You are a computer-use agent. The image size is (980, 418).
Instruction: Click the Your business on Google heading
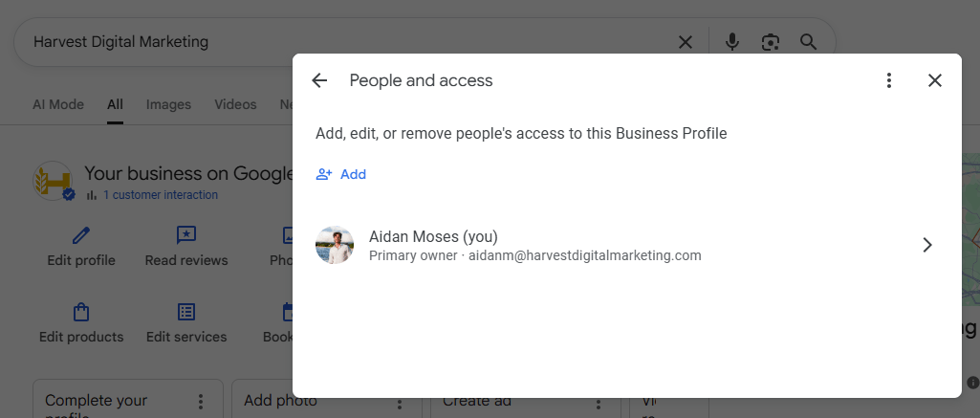coord(188,173)
